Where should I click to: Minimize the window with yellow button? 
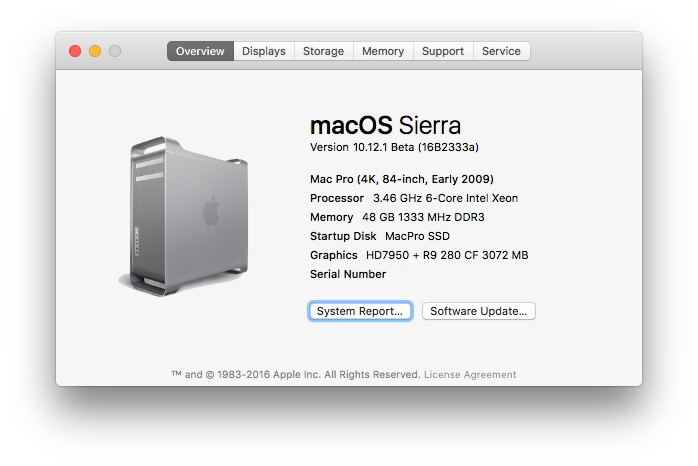(x=95, y=51)
